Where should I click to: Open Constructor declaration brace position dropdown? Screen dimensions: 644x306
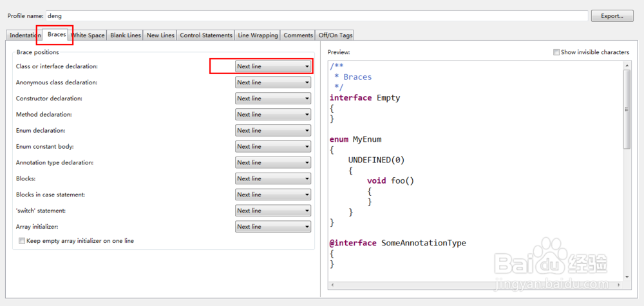pos(273,99)
